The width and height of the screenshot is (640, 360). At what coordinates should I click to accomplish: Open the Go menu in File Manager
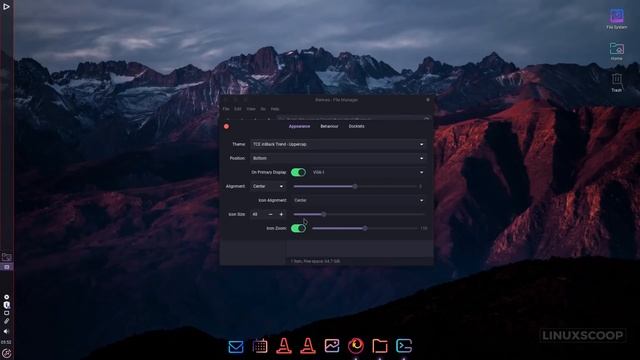pyautogui.click(x=263, y=109)
